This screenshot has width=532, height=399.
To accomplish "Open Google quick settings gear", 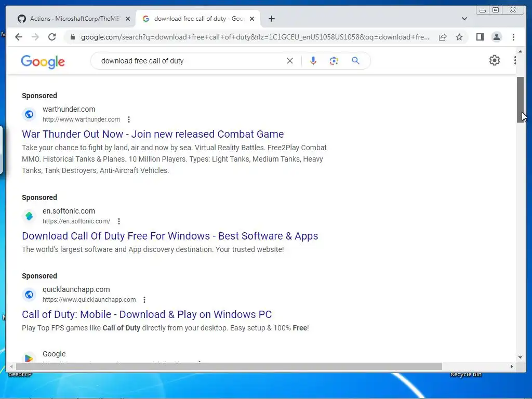I will [x=495, y=60].
